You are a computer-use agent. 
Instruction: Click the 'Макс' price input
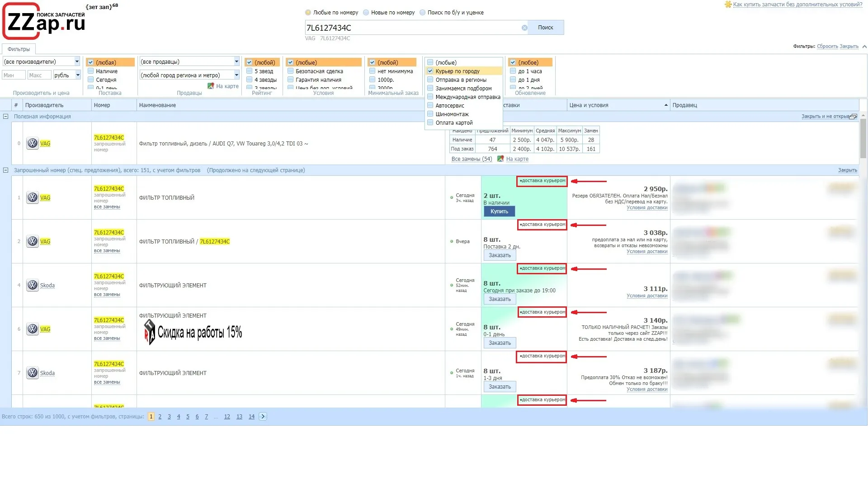(39, 75)
